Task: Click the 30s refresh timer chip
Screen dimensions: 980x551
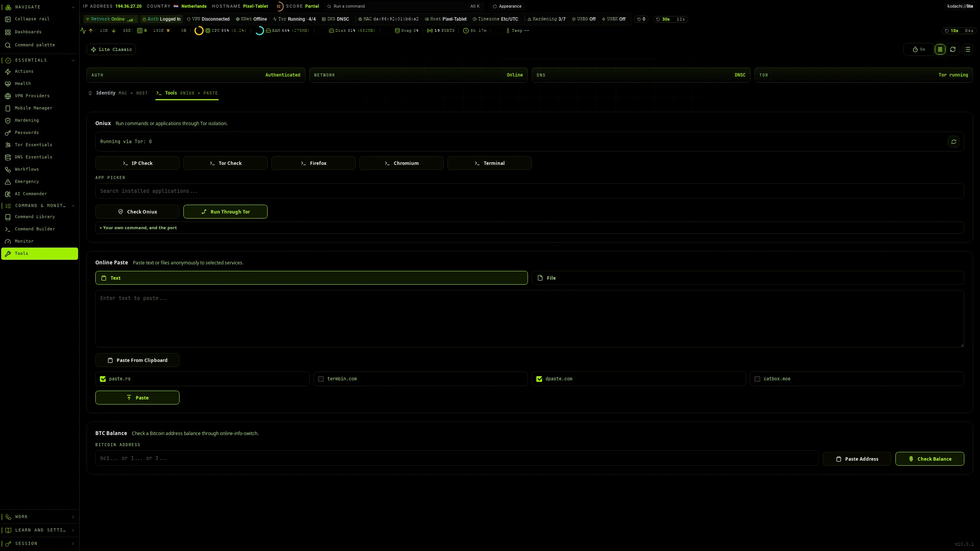Action: pyautogui.click(x=670, y=19)
